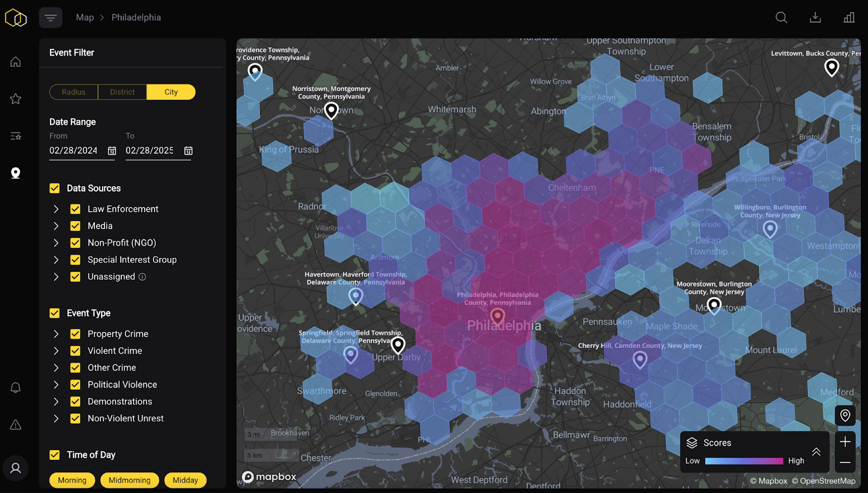Open the OpenStreetMap attribution link
Image resolution: width=868 pixels, height=493 pixels.
click(x=824, y=481)
